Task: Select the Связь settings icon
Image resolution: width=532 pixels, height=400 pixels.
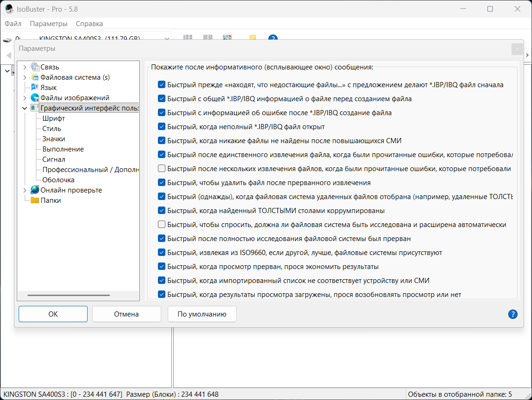Action: (35, 67)
